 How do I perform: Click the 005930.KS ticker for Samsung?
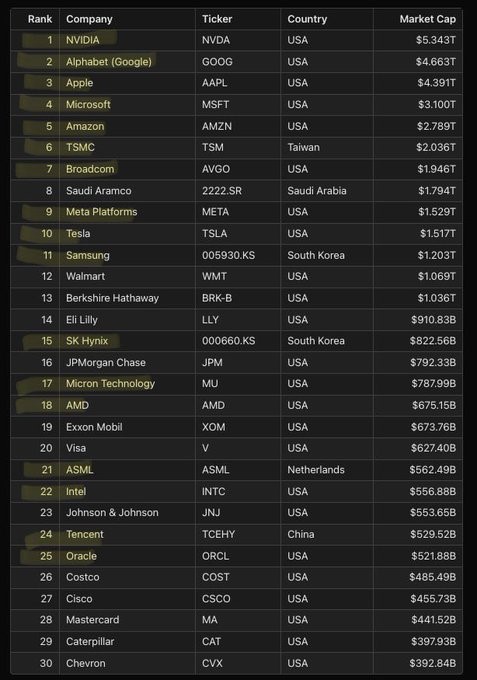pyautogui.click(x=229, y=255)
